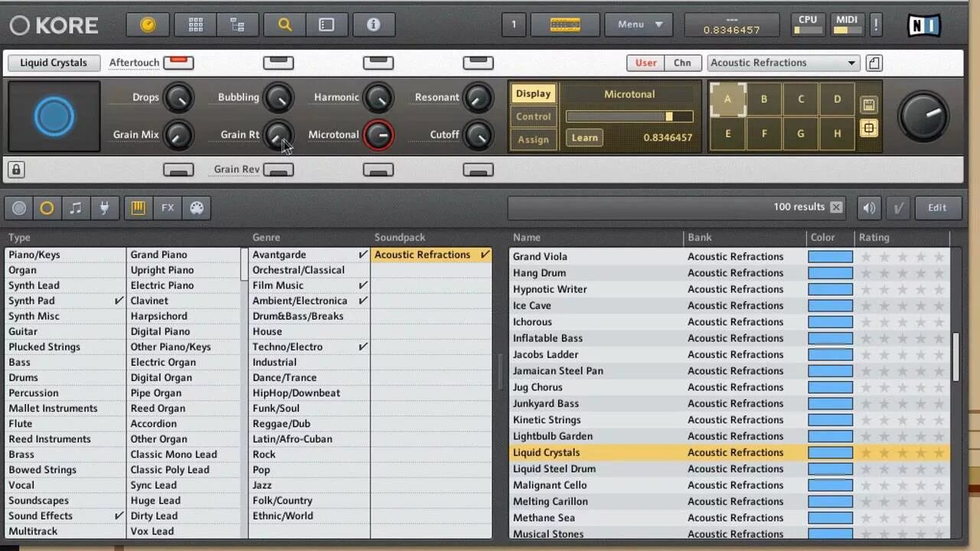Sort results by the Rating column

point(903,238)
